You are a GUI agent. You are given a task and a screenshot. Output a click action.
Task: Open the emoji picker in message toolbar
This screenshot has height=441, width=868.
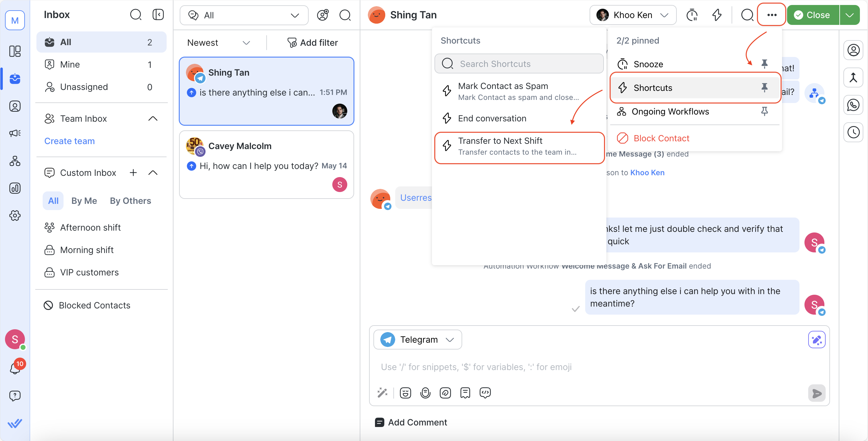(405, 393)
